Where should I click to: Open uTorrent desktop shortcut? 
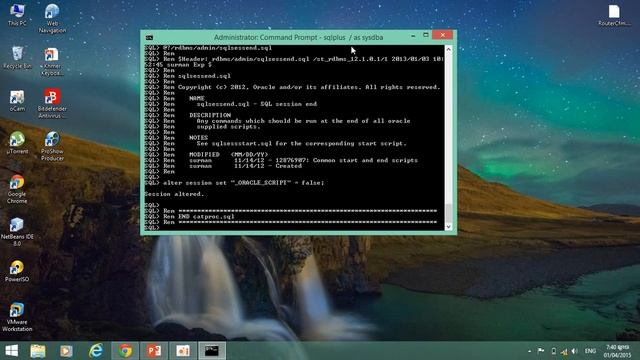[x=17, y=143]
